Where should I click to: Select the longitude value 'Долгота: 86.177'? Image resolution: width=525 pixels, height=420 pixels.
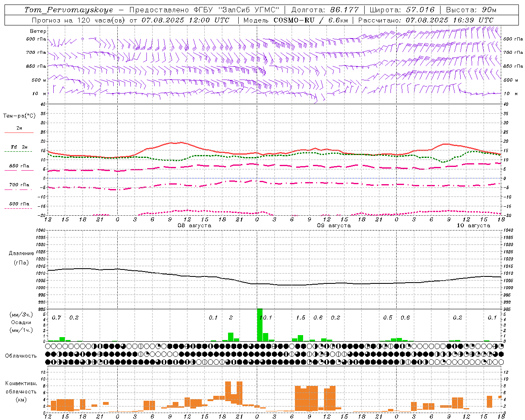tap(325, 10)
